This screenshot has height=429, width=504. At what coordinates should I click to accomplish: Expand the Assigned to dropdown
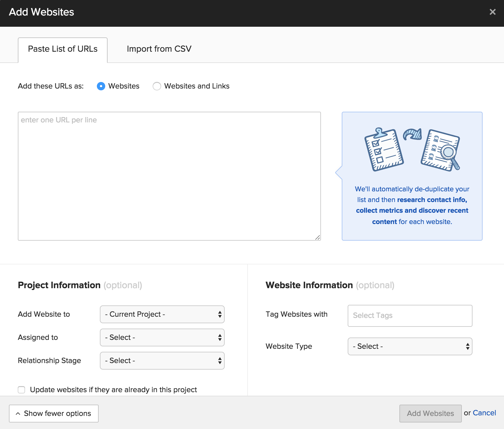click(x=162, y=337)
